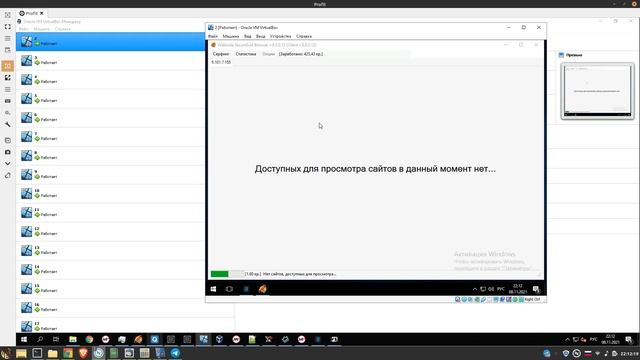The width and height of the screenshot is (640, 360).
Task: Click the Russian flag keyboard layout indicator
Action: tap(588, 353)
